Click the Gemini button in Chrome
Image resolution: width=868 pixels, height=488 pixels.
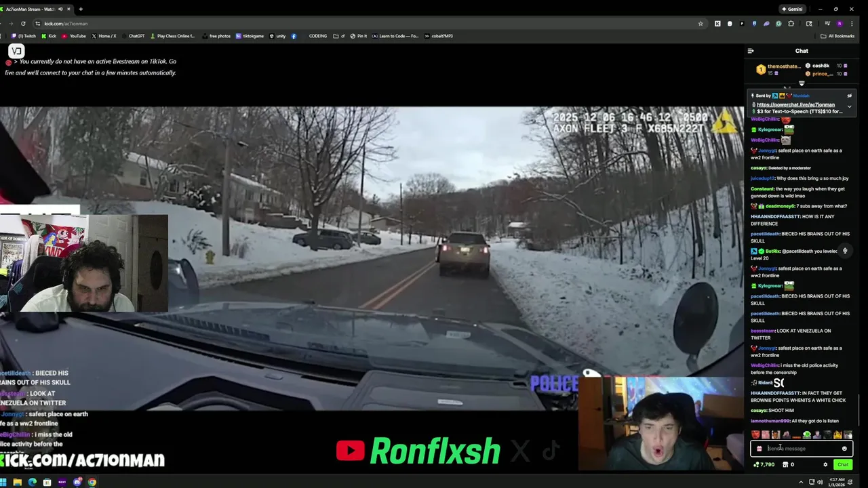[x=792, y=9]
